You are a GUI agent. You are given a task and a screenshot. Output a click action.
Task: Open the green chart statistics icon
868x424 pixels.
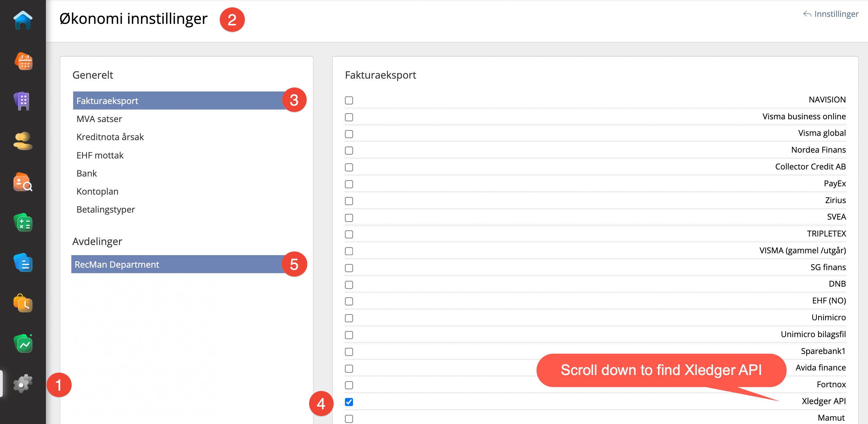(23, 344)
